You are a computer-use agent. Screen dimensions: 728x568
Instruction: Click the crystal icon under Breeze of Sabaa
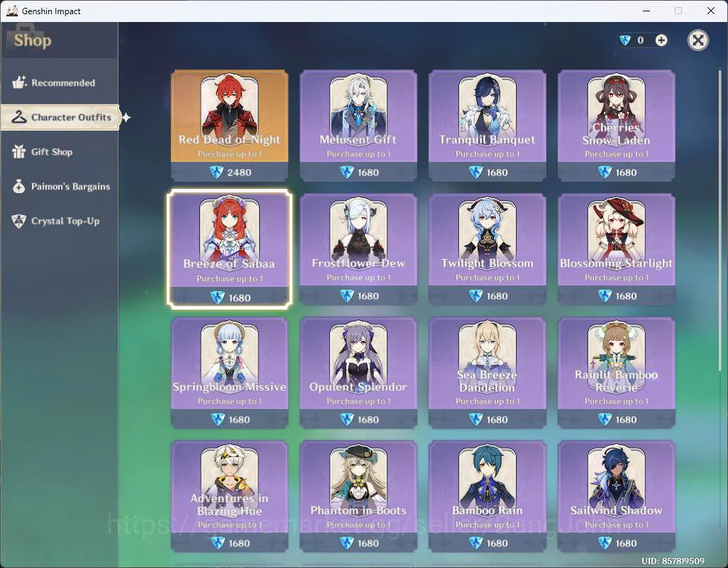(217, 297)
